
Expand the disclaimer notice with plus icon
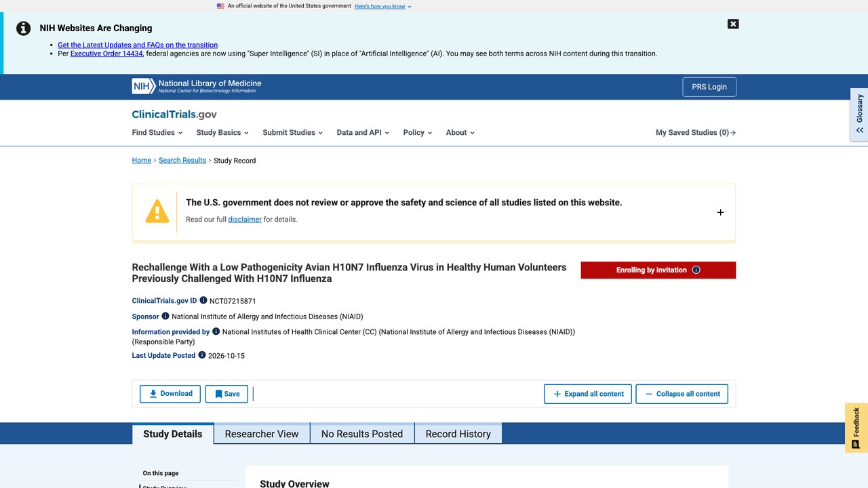[720, 212]
